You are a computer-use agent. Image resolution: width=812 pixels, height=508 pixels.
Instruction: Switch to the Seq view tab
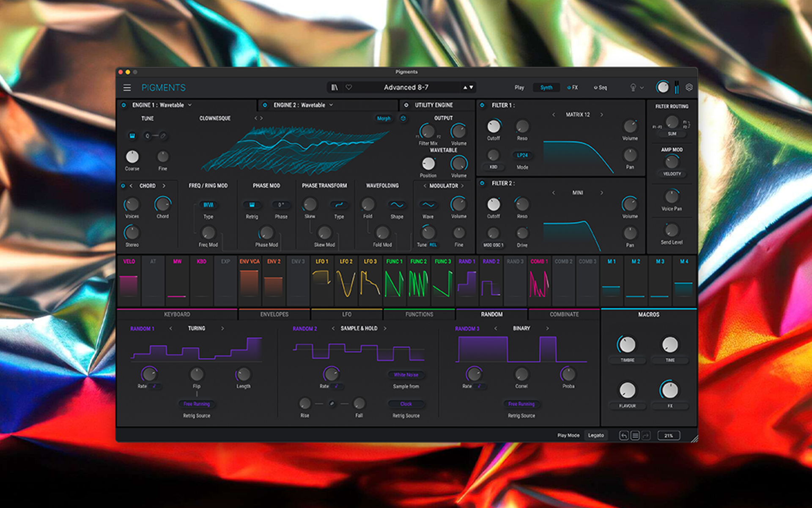click(x=601, y=88)
